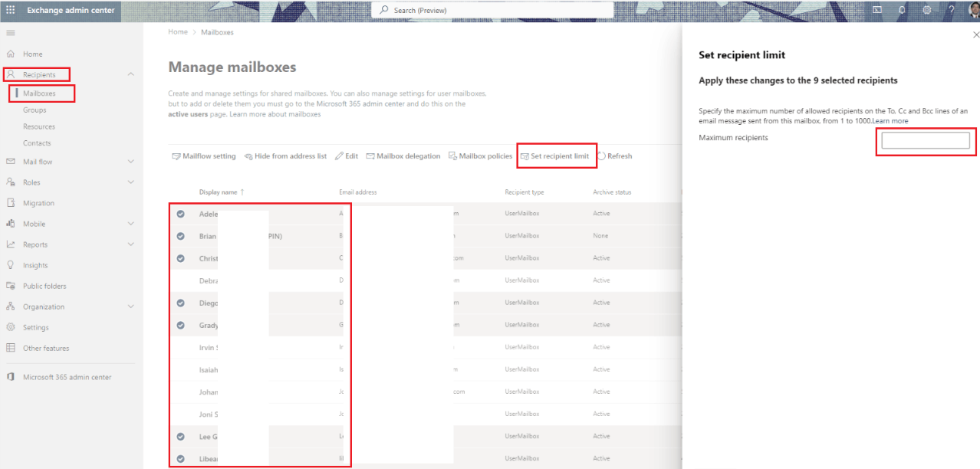Image resolution: width=980 pixels, height=469 pixels.
Task: Expand the Roles section chevron
Action: coord(130,182)
